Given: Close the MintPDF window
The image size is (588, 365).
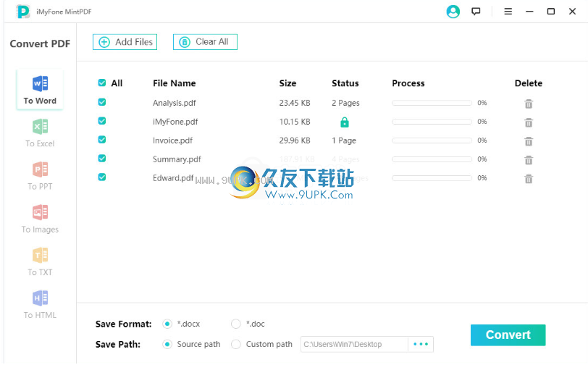Looking at the screenshot, I should click(572, 12).
